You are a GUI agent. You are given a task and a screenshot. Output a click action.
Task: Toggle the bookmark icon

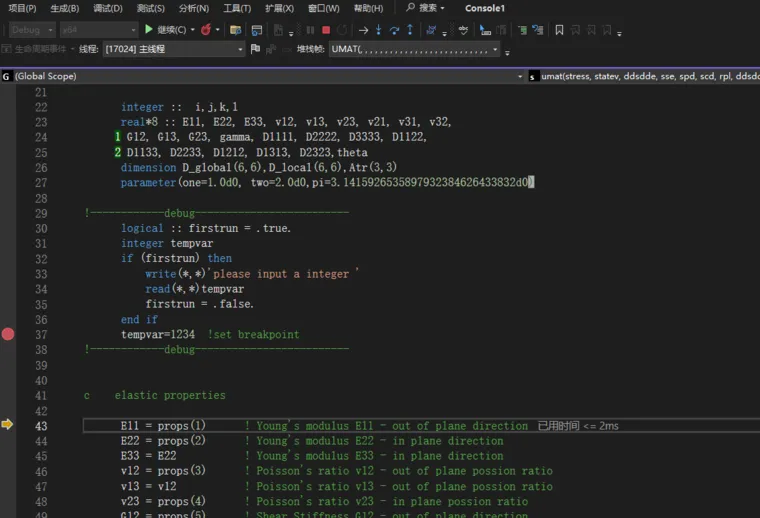559,30
